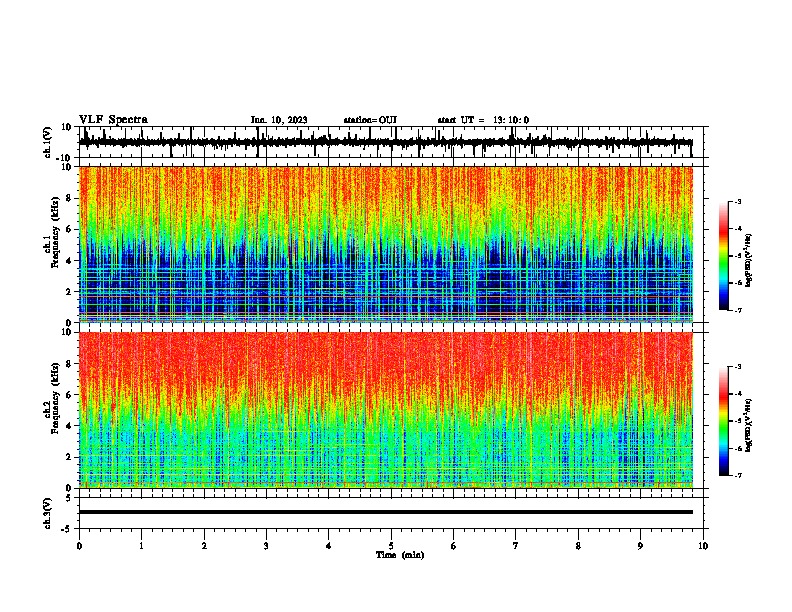Click the "ch.3(V)" axis label

point(48,513)
